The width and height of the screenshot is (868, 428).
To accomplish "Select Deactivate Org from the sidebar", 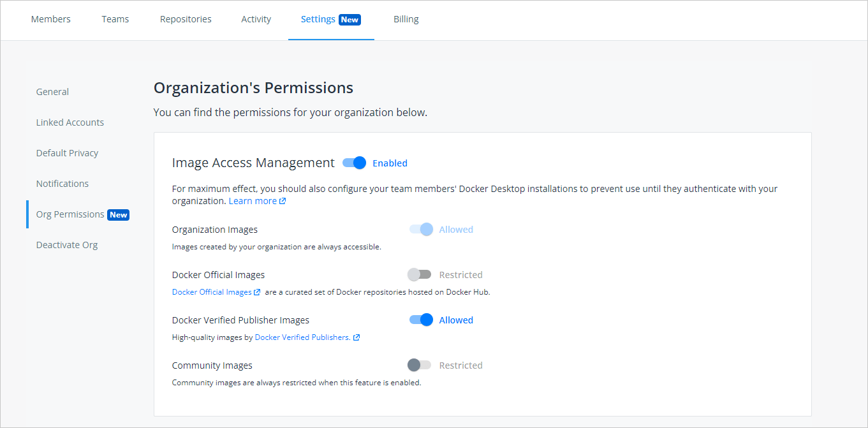I will 67,244.
